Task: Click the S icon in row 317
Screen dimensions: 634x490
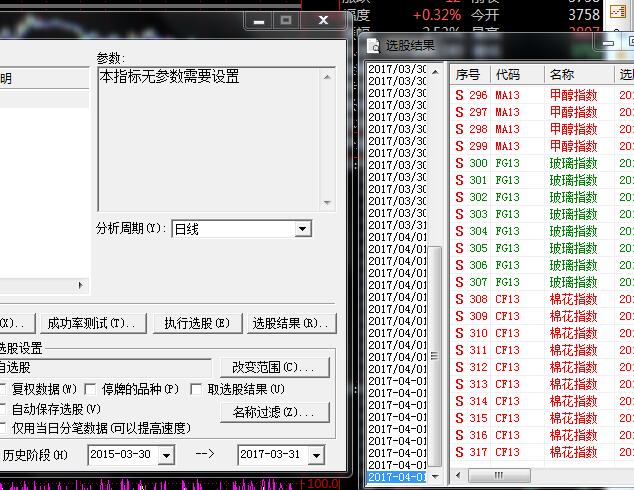Action: 459,452
